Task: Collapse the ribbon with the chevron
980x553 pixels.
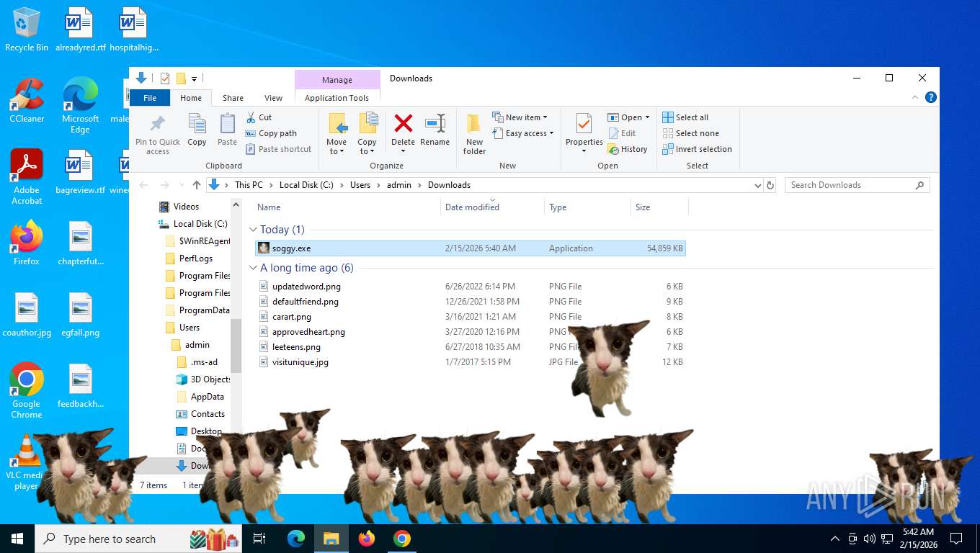Action: (x=915, y=98)
